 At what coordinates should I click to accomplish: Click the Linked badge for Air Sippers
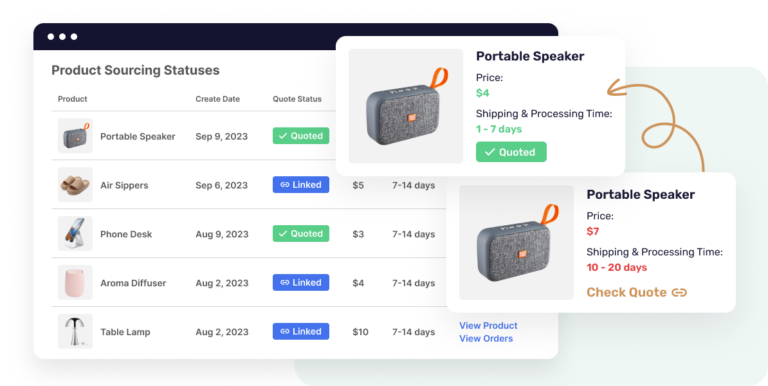pyautogui.click(x=301, y=185)
